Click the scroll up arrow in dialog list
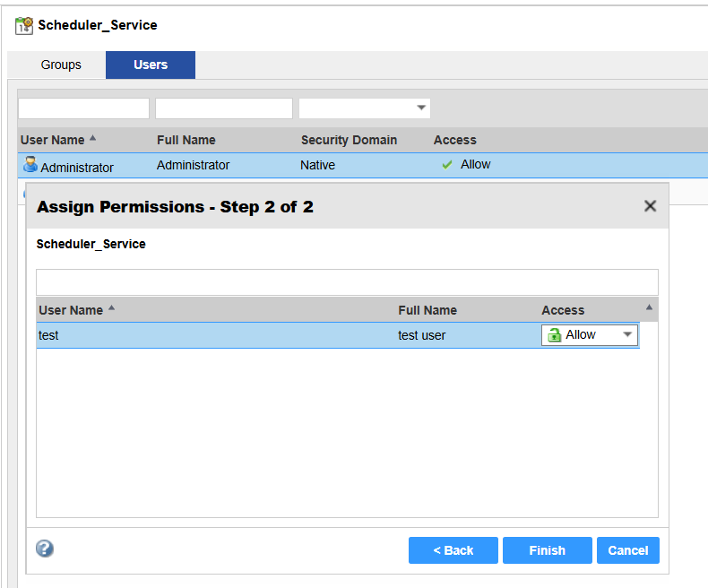 click(x=649, y=307)
